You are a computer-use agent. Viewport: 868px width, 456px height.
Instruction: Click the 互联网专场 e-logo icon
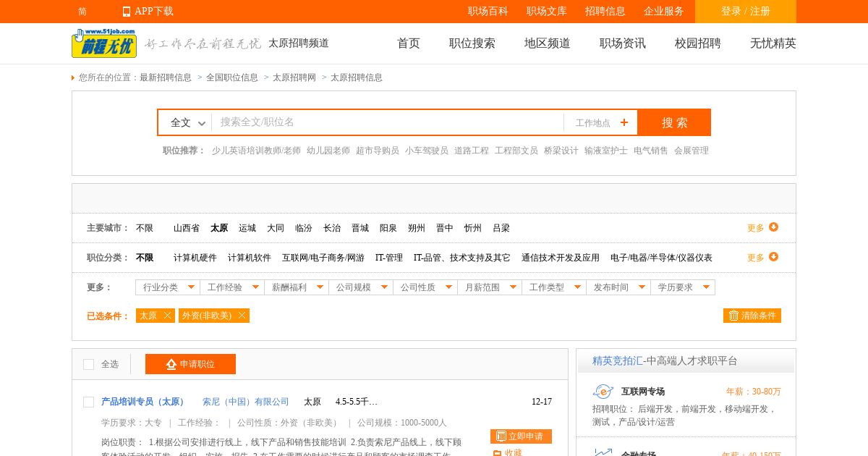coord(603,392)
